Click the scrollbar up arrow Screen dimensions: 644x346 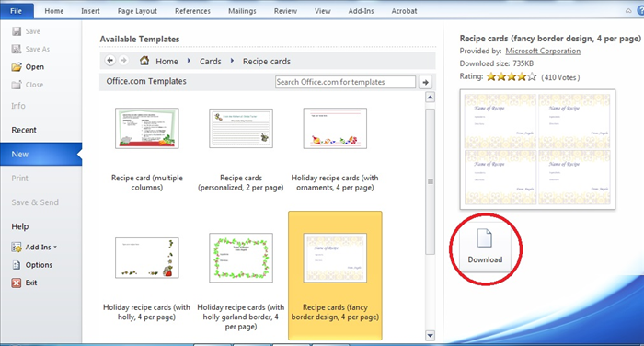tap(430, 98)
